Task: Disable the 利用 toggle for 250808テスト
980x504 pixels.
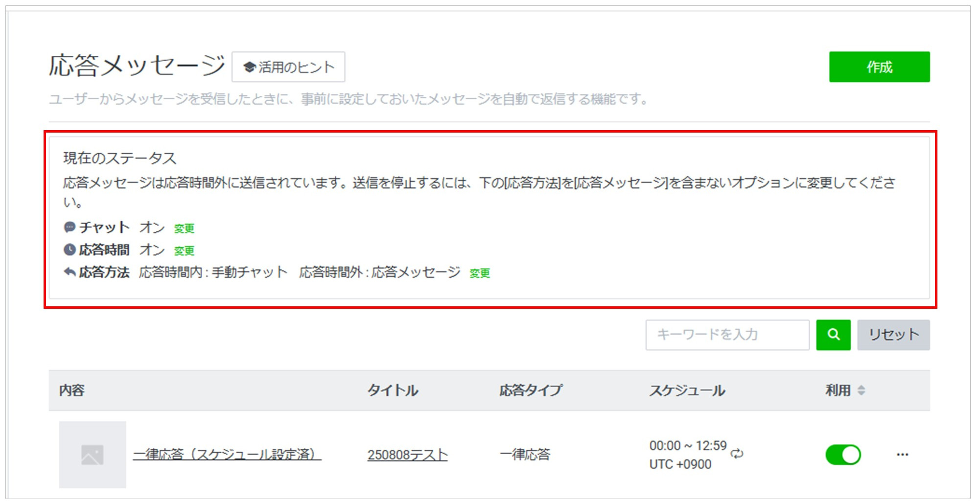Action: [x=843, y=454]
